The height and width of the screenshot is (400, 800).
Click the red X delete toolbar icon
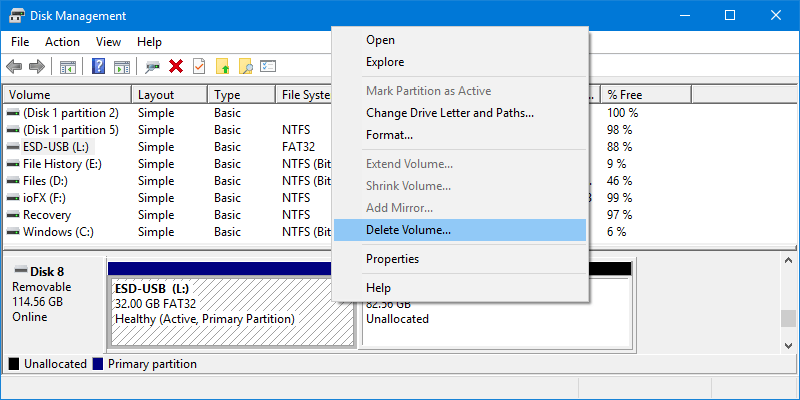coord(176,67)
